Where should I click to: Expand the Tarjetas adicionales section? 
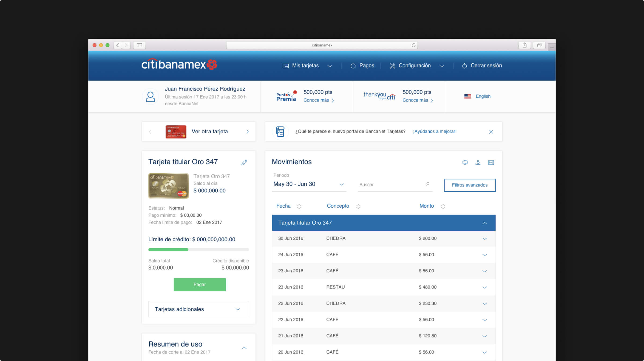click(x=199, y=309)
